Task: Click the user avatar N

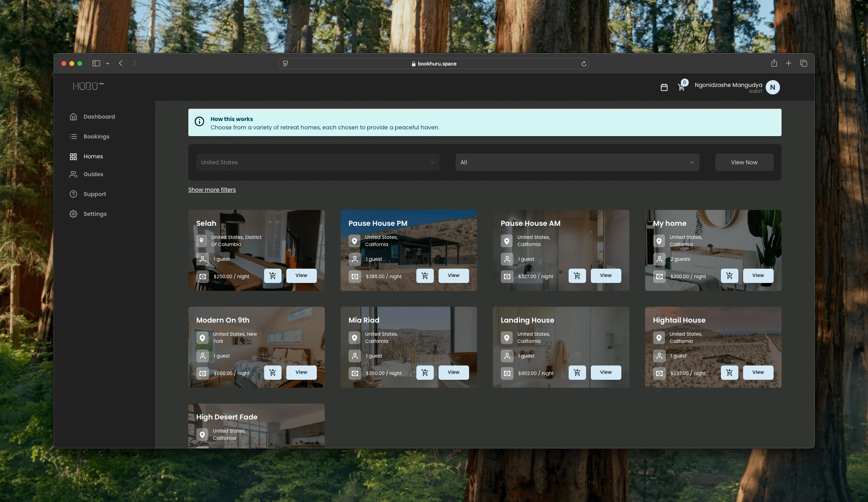Action: click(772, 87)
